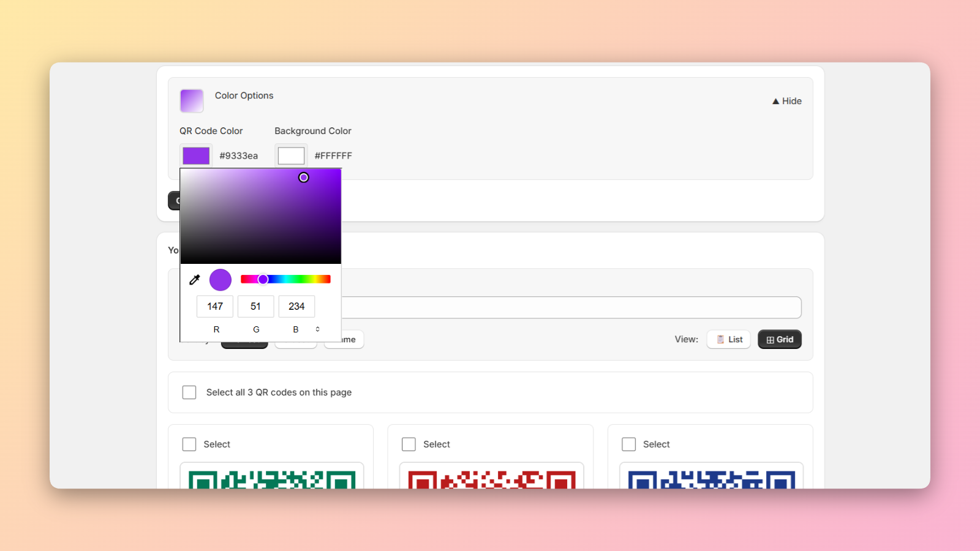Click the Hide triangle icon
The width and height of the screenshot is (980, 551).
(775, 100)
